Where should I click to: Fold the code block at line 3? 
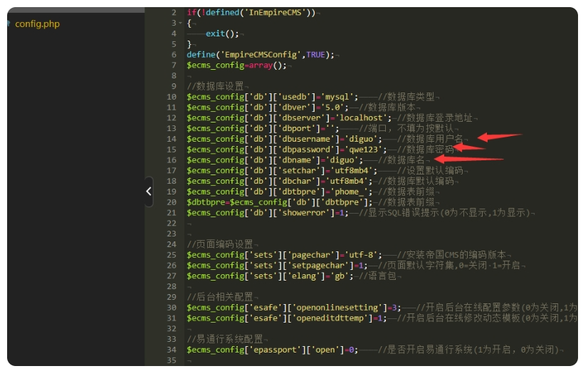[x=182, y=24]
